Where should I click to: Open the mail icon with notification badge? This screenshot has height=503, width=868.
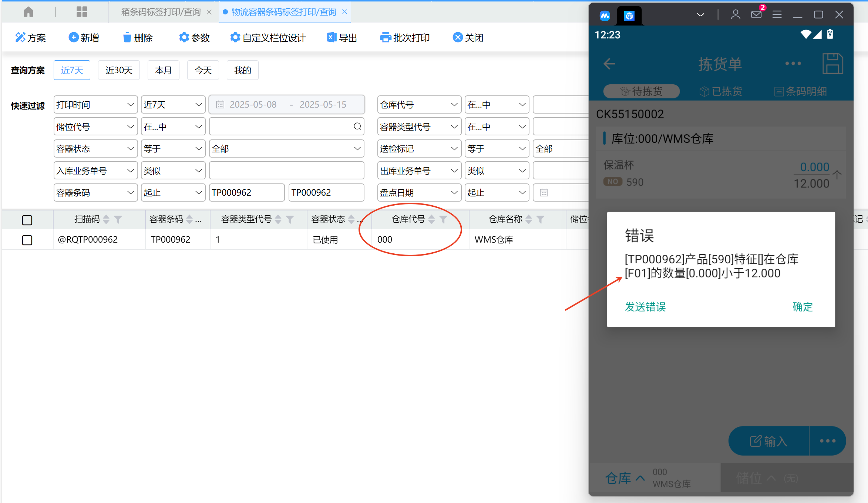tap(757, 14)
